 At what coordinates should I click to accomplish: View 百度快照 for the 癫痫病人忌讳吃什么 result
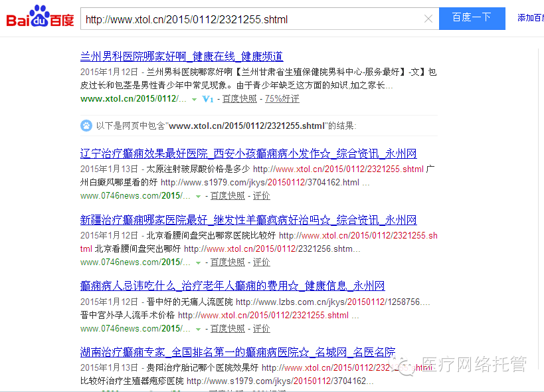[228, 328]
